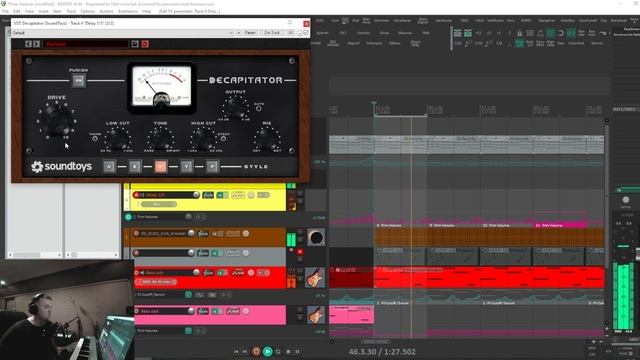Open FX on the red Bass sub track
The image size is (640, 360).
coord(208,273)
